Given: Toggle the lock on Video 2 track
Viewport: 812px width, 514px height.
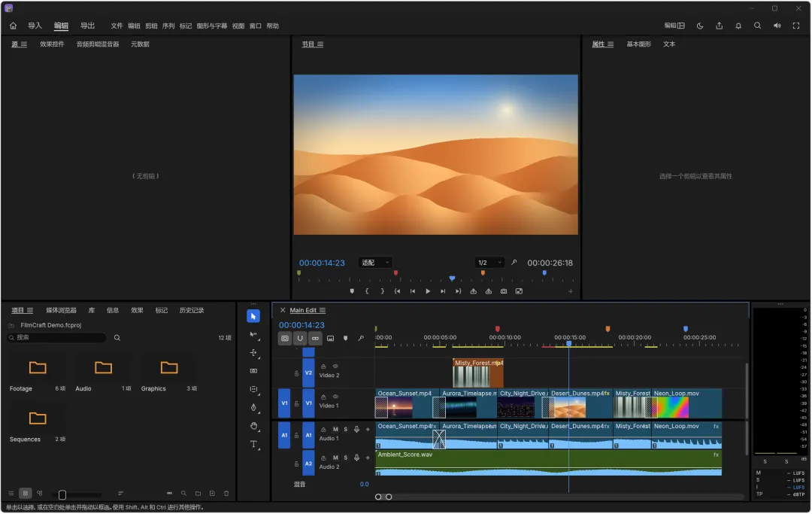Looking at the screenshot, I should click(297, 373).
